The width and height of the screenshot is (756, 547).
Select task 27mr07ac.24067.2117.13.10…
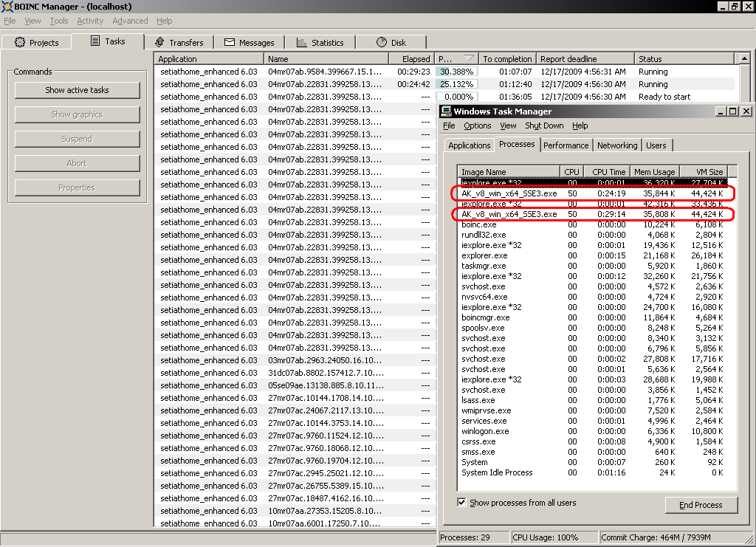tap(295, 410)
